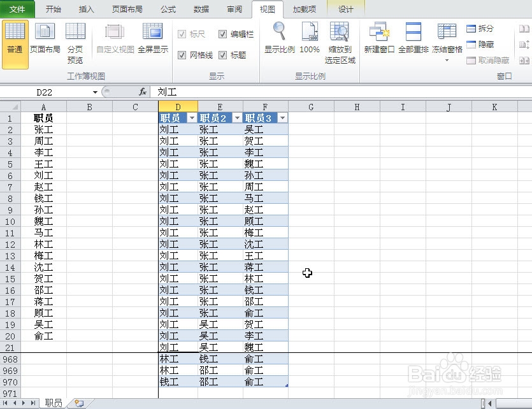
Task: Open a New Window (新建窗口)
Action: [x=379, y=38]
